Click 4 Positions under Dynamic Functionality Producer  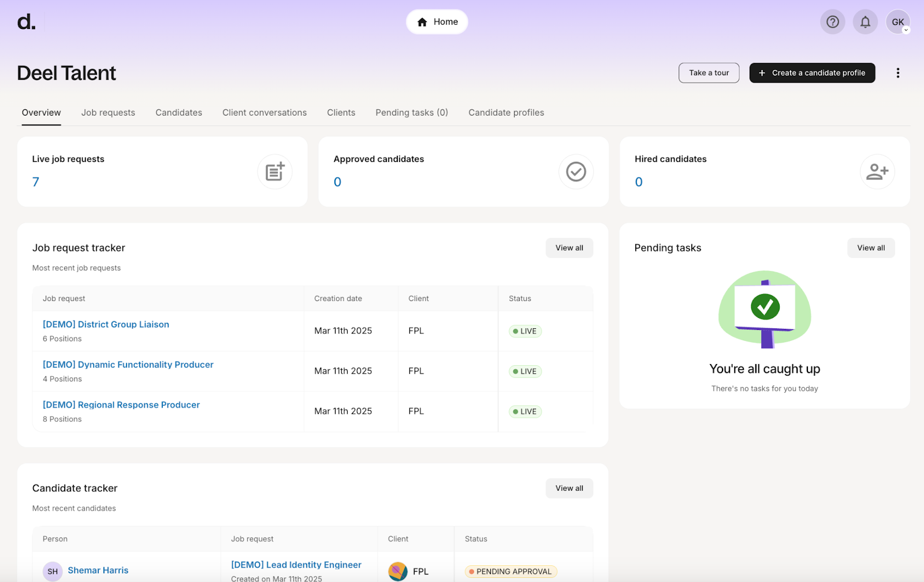[62, 379]
